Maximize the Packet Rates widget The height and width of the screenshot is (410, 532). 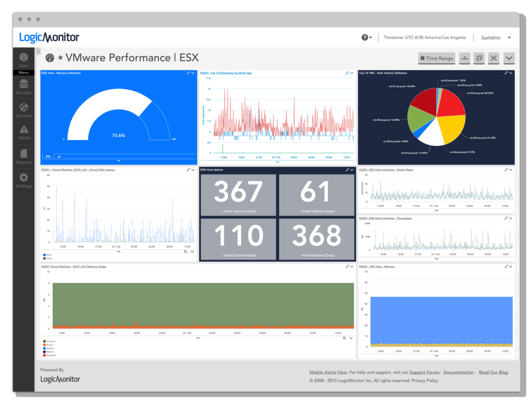[x=506, y=170]
